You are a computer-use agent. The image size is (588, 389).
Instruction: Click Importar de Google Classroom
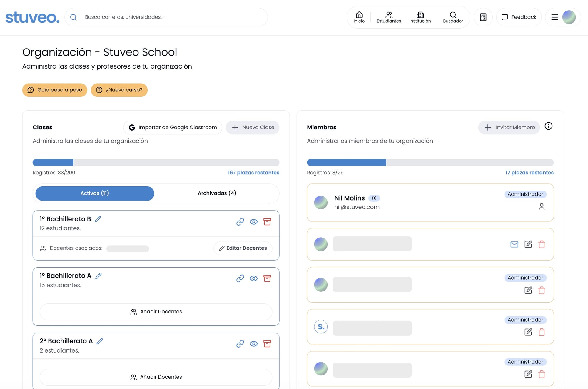173,128
